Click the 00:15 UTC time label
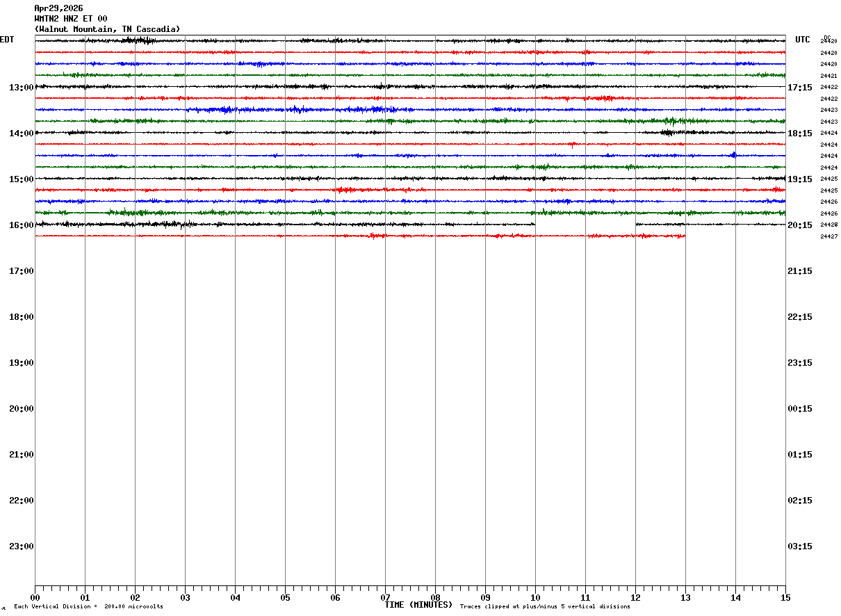The image size is (841, 616). [800, 409]
